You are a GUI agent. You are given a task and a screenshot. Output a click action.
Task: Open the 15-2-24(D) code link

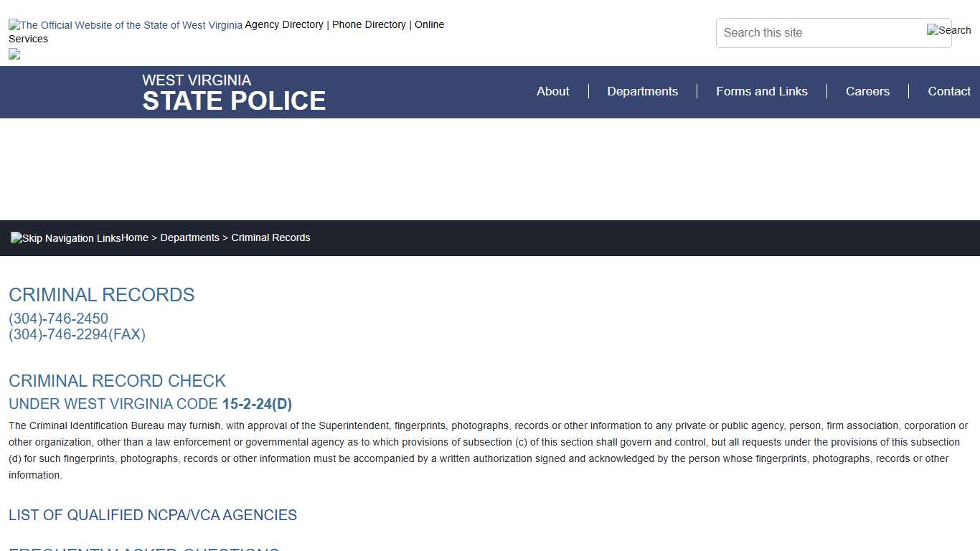(x=257, y=404)
